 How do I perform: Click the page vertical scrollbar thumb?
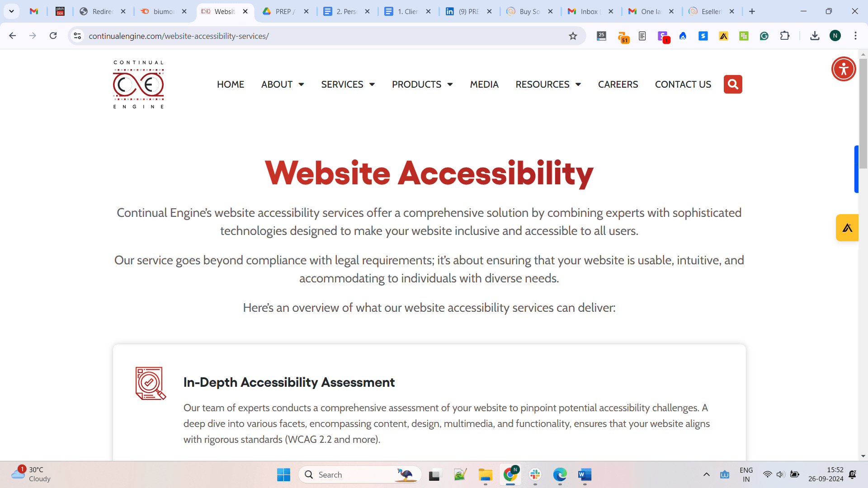[863, 113]
